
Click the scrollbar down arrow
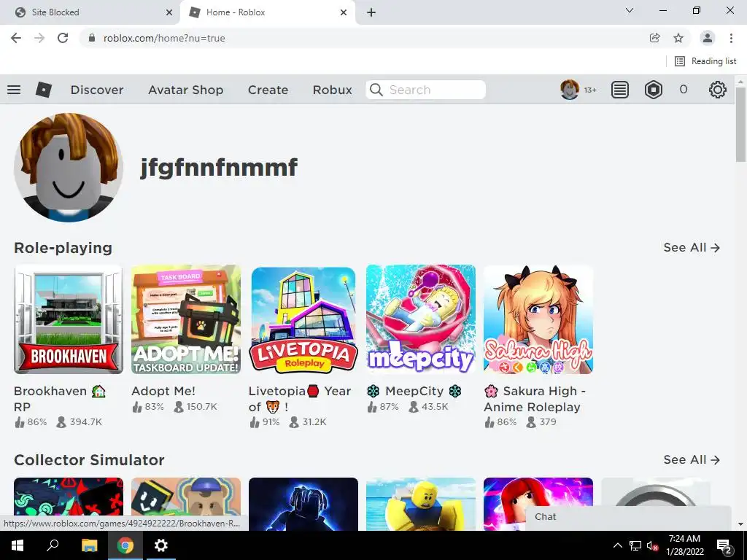pos(740,525)
